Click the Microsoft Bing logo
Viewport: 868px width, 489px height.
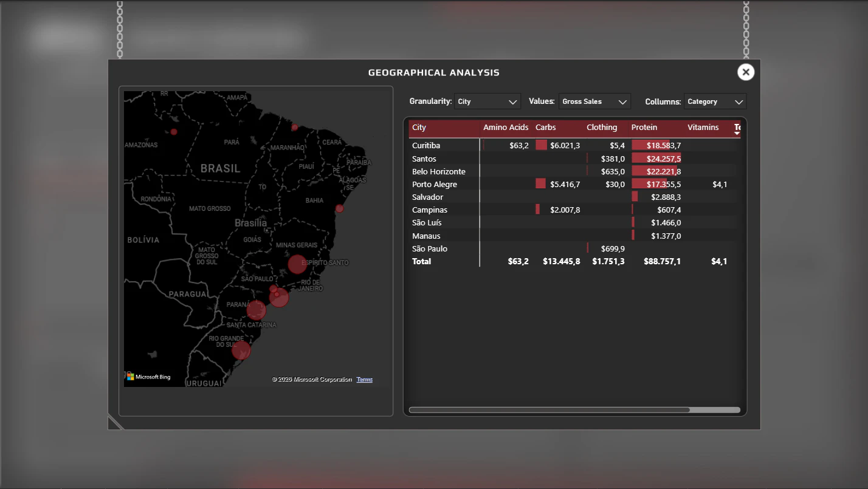tap(149, 377)
